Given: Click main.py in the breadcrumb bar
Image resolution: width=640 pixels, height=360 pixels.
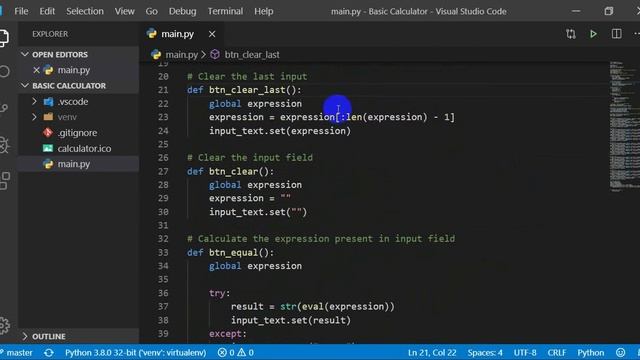Looking at the screenshot, I should coord(181,55).
